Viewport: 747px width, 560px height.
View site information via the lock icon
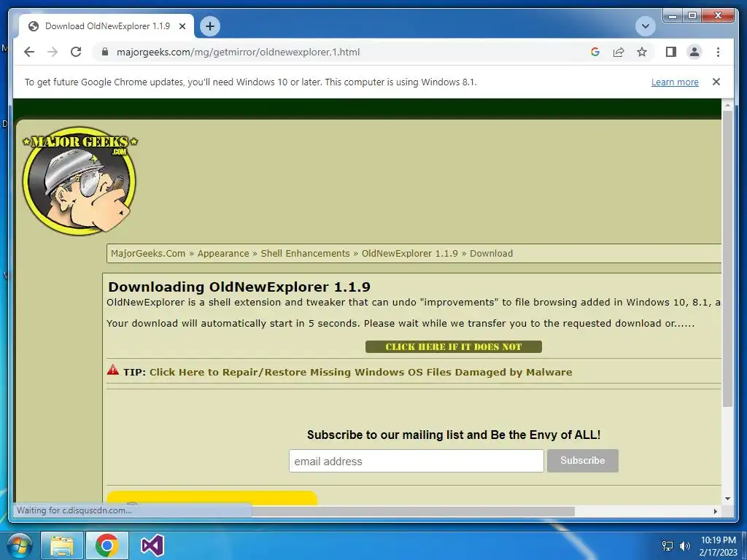click(105, 52)
